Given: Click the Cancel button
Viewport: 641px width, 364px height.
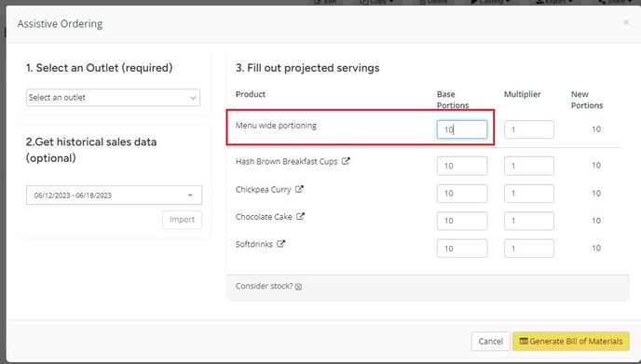Looking at the screenshot, I should pyautogui.click(x=491, y=341).
